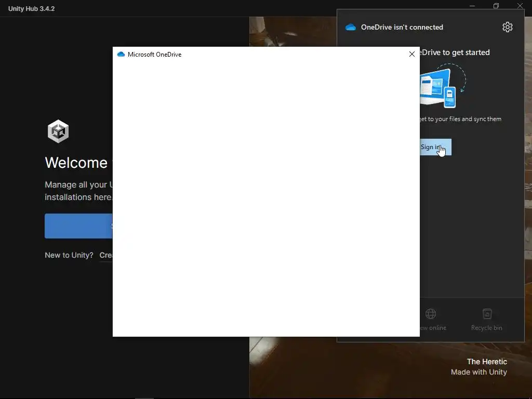
Task: Click the blue Unity Hub sign-in button
Action: (x=78, y=226)
